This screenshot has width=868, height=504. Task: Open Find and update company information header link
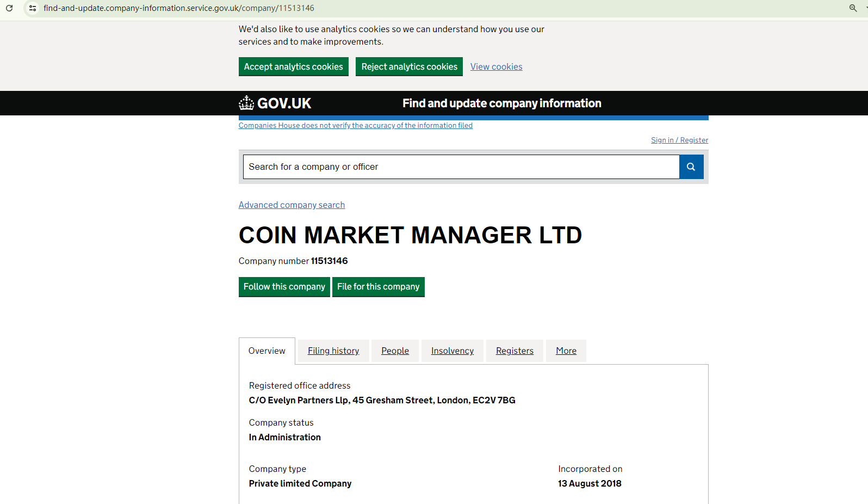pos(502,103)
